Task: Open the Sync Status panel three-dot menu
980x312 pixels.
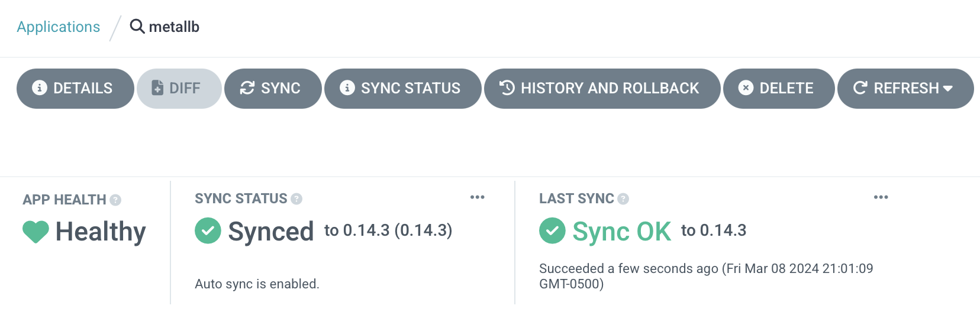Action: tap(478, 197)
